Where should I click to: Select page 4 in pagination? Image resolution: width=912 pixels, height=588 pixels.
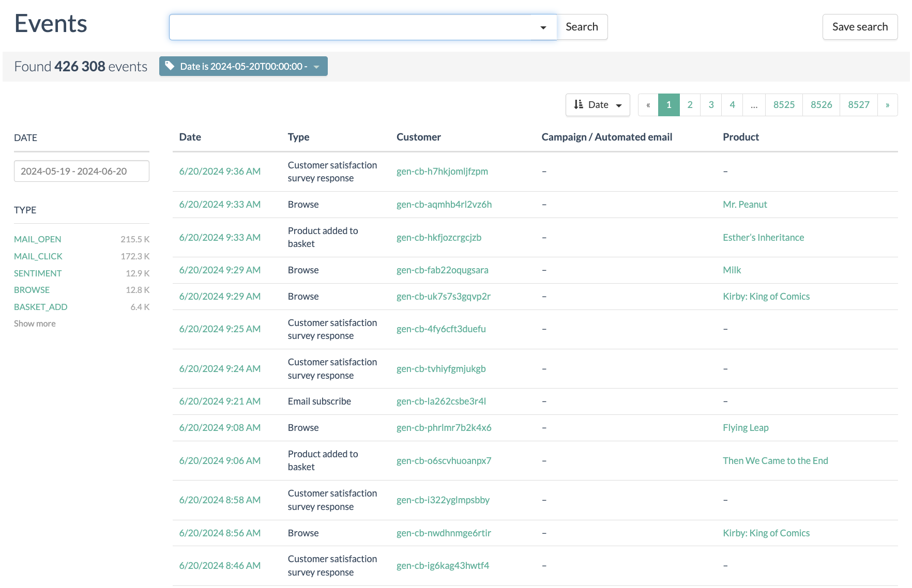(x=733, y=105)
